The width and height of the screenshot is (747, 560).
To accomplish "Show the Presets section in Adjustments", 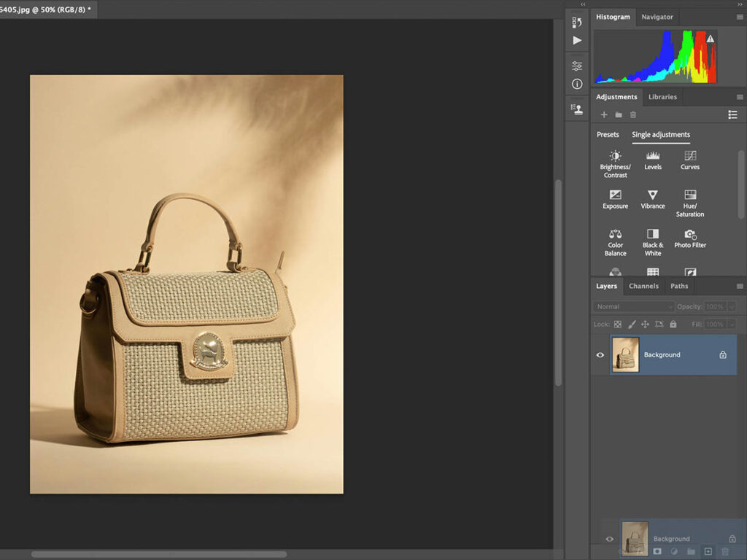I will [x=608, y=135].
